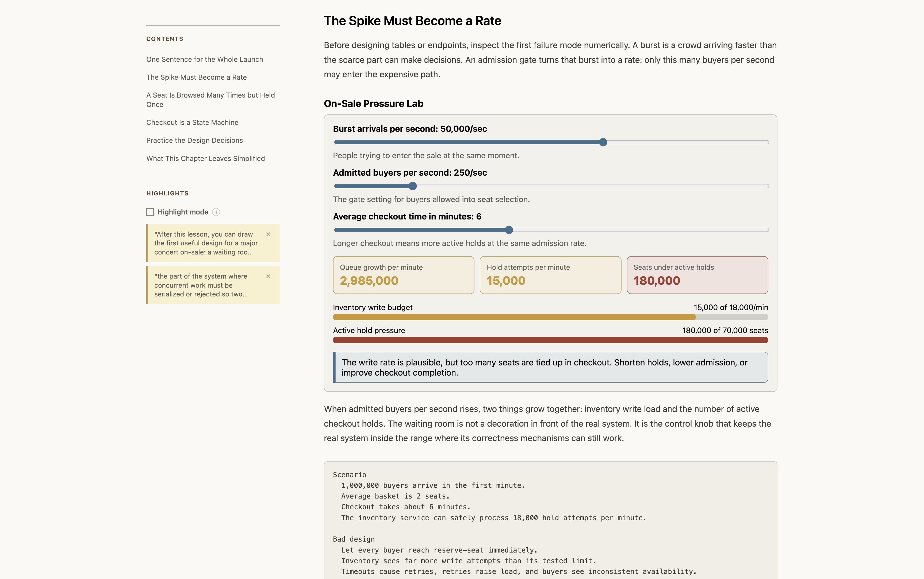924x579 pixels.
Task: Click 'Admitted buyers per second: 250/sec' label
Action: (410, 173)
